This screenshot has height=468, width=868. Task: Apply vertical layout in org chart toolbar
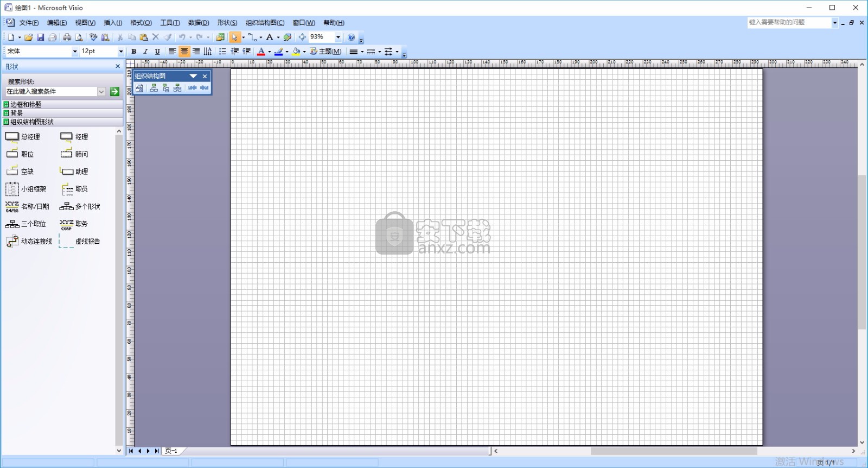point(165,88)
